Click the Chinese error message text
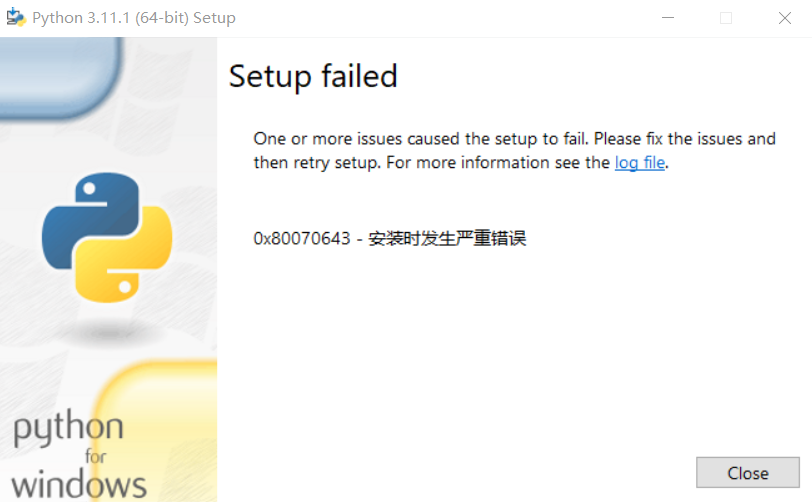Screen dimensions: 812x502 coord(447,238)
